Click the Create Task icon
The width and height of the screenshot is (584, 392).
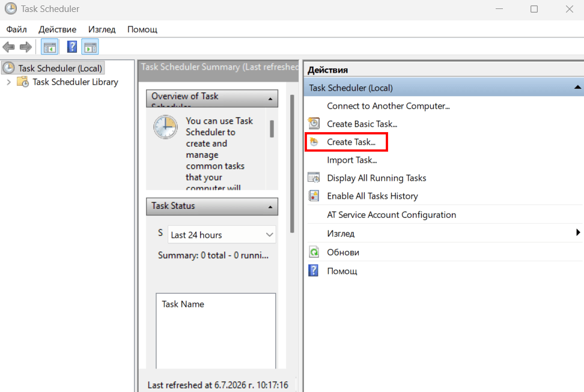click(x=314, y=142)
